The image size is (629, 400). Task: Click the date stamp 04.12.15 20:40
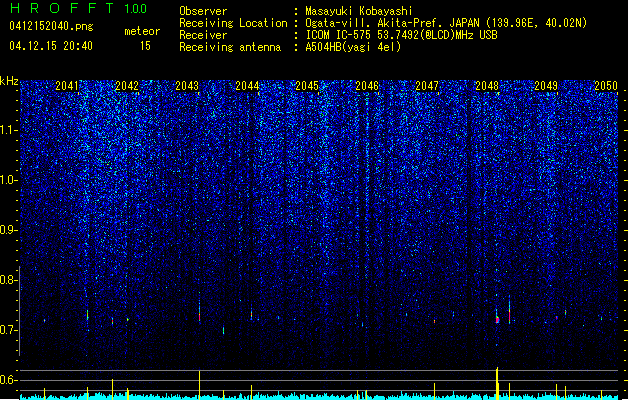point(51,46)
